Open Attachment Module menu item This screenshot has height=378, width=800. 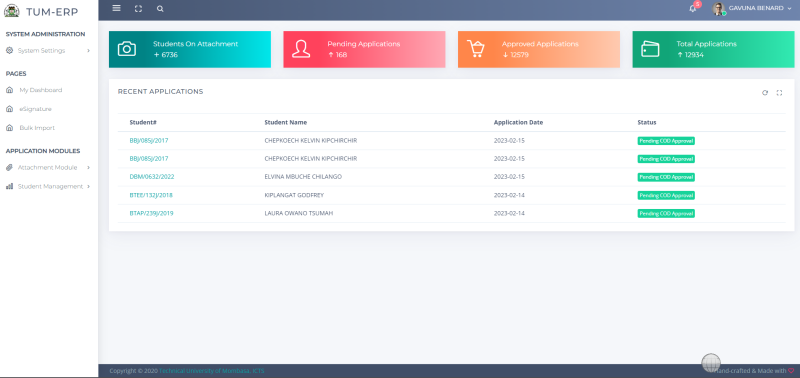coord(47,167)
